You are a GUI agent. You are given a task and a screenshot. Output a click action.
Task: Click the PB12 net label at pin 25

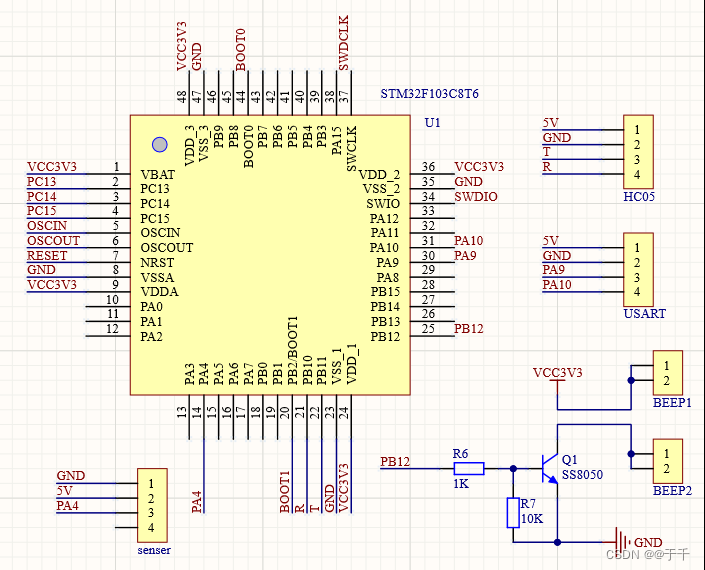pos(469,329)
